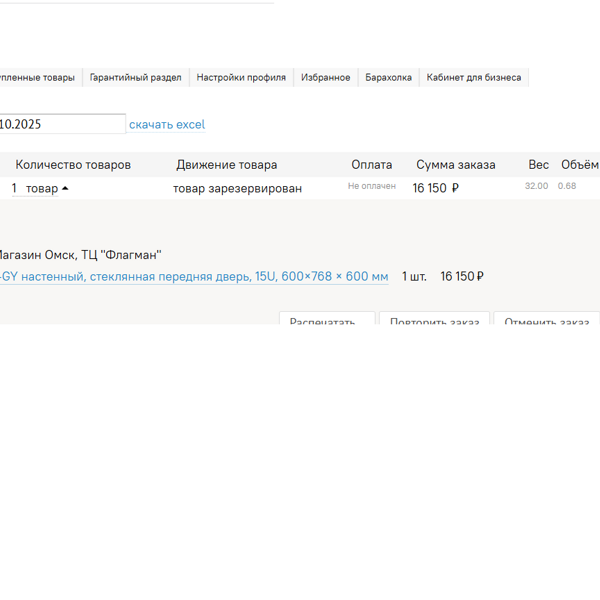Click the "Не оплачен" payment status
This screenshot has height=600, width=600.
pos(372,186)
